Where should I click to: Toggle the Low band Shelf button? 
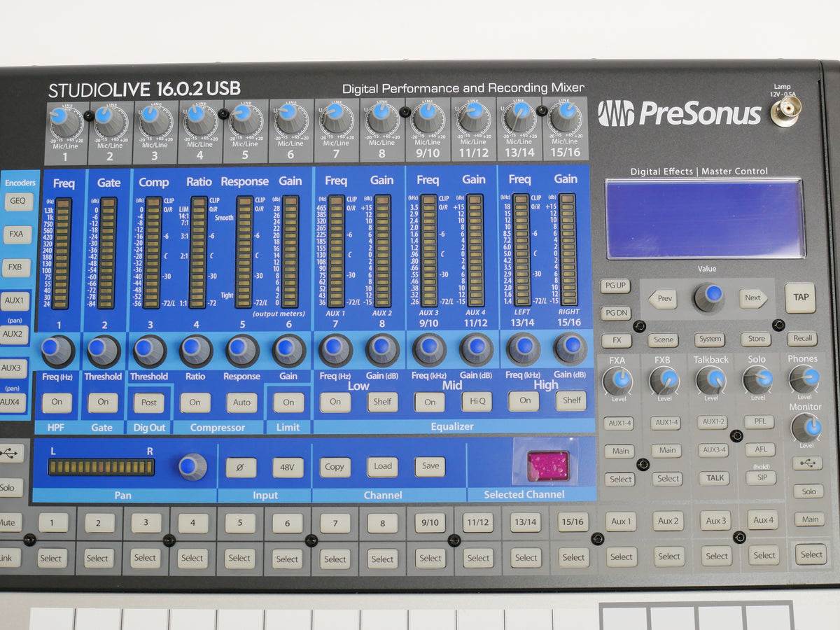pos(382,402)
